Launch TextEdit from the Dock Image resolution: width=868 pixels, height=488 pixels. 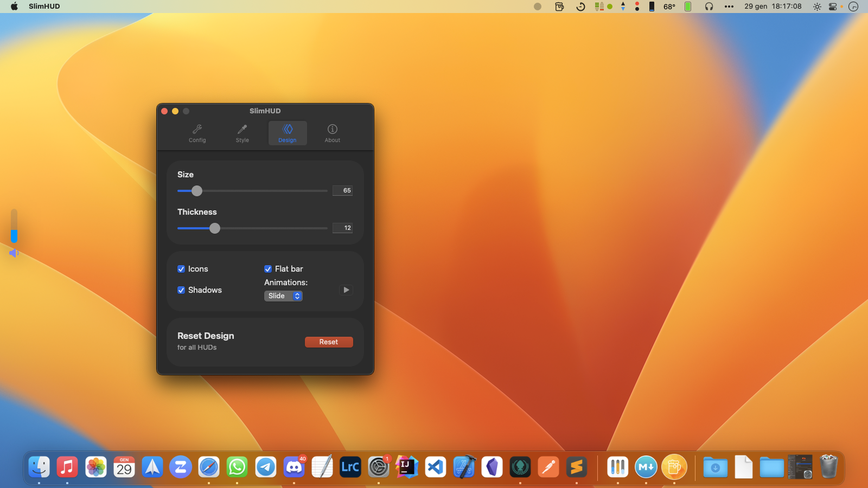click(322, 467)
